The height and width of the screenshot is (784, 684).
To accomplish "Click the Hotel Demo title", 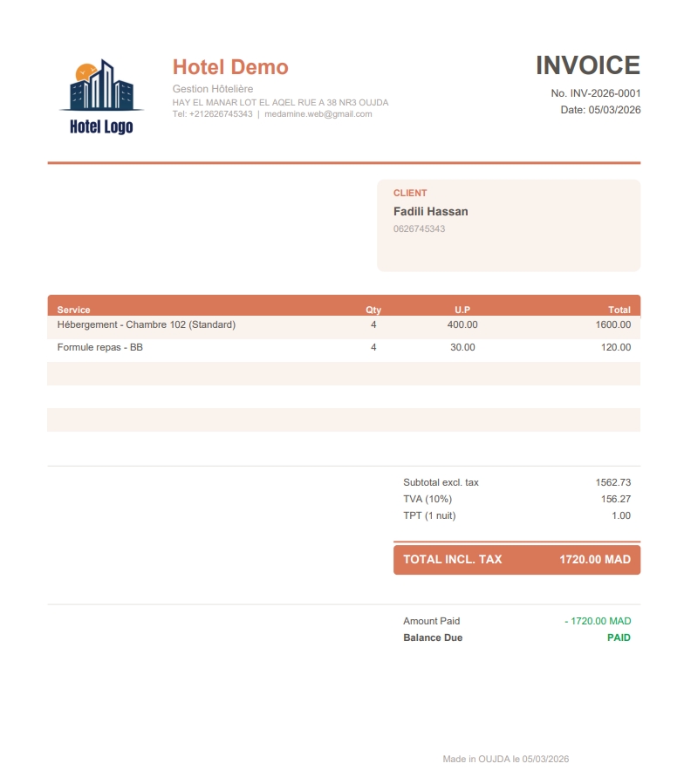I will point(230,67).
